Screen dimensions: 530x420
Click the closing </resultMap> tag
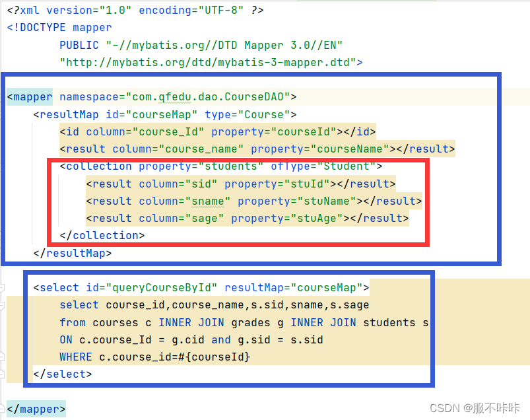(x=73, y=254)
